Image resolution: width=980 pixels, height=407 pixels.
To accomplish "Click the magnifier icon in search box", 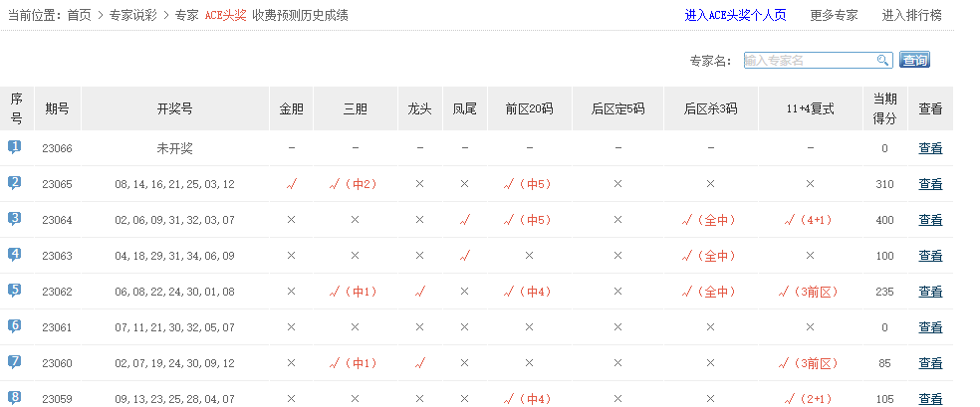I will pyautogui.click(x=882, y=61).
